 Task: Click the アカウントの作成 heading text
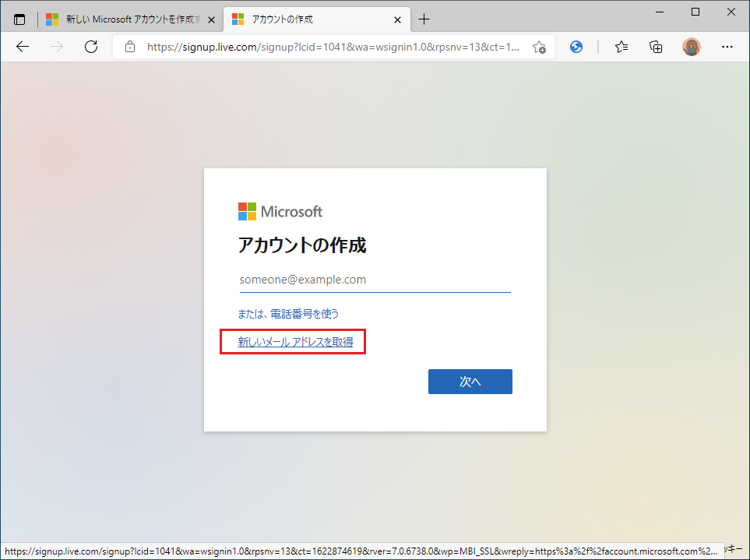click(302, 245)
